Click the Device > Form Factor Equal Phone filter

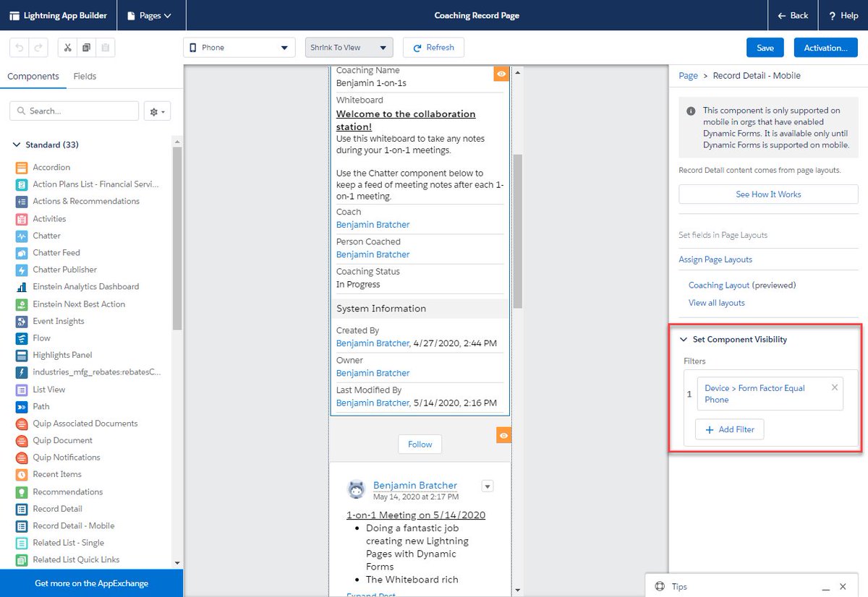770,394
